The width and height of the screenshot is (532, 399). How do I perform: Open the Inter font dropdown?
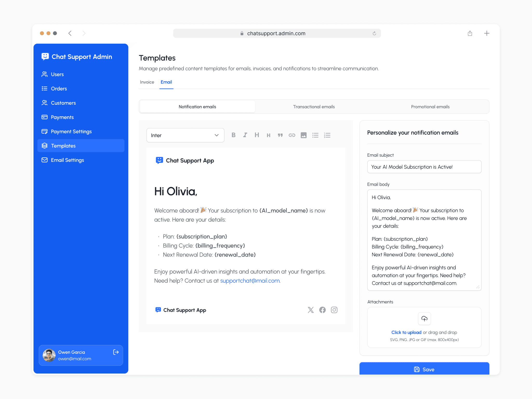coord(185,135)
